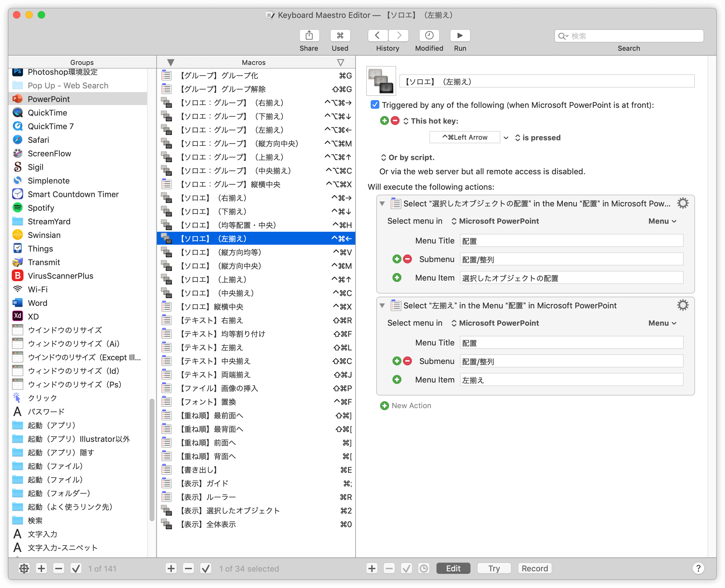Open second action's Menu dropdown
725x588 pixels.
[662, 323]
